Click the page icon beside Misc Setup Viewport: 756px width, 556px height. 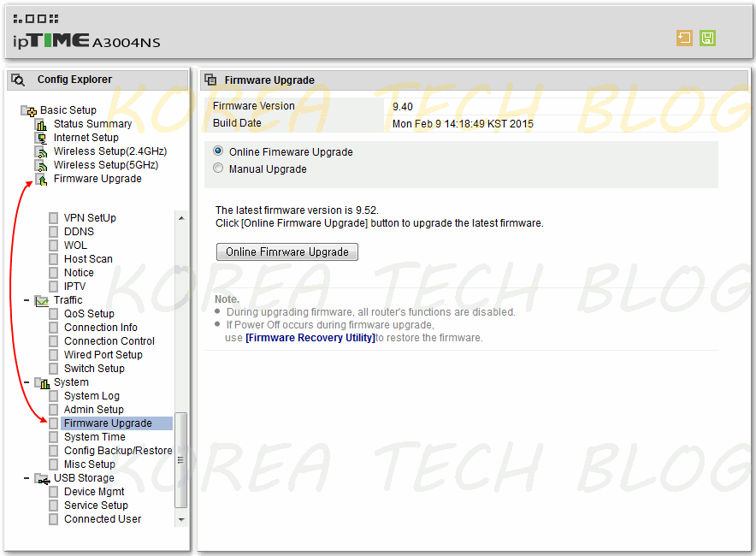pos(54,464)
